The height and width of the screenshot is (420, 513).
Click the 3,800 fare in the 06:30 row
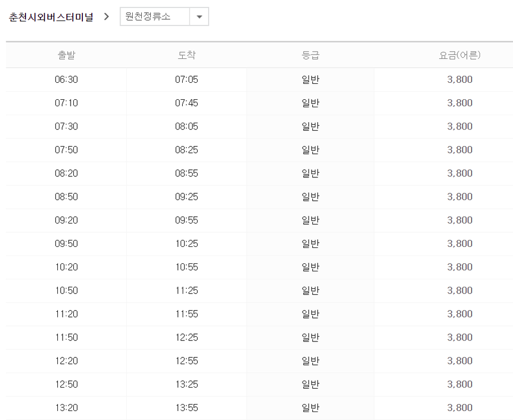click(x=460, y=80)
